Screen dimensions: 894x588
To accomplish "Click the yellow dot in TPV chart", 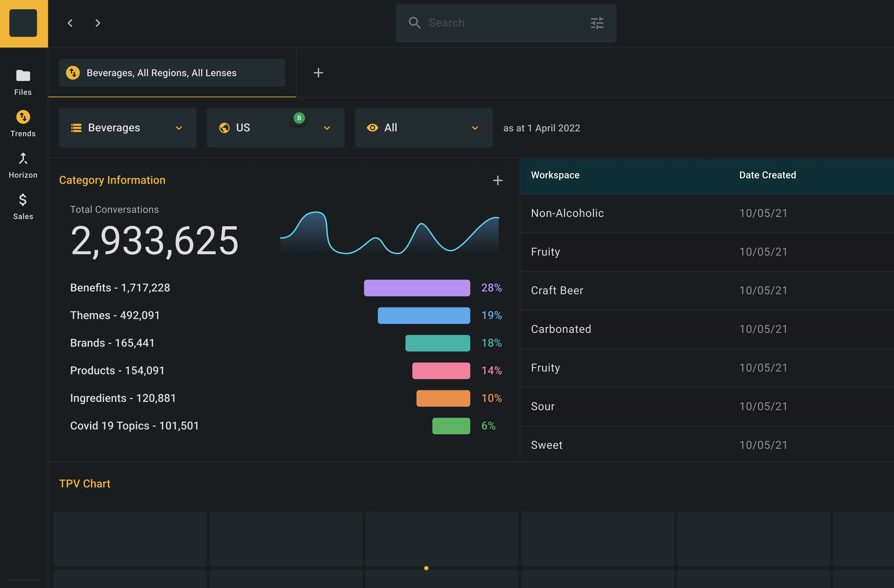I will 426,568.
